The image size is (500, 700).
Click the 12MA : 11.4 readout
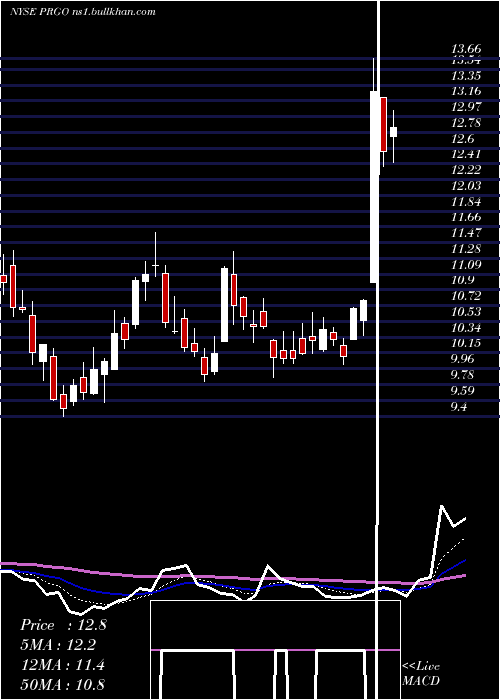(62, 665)
